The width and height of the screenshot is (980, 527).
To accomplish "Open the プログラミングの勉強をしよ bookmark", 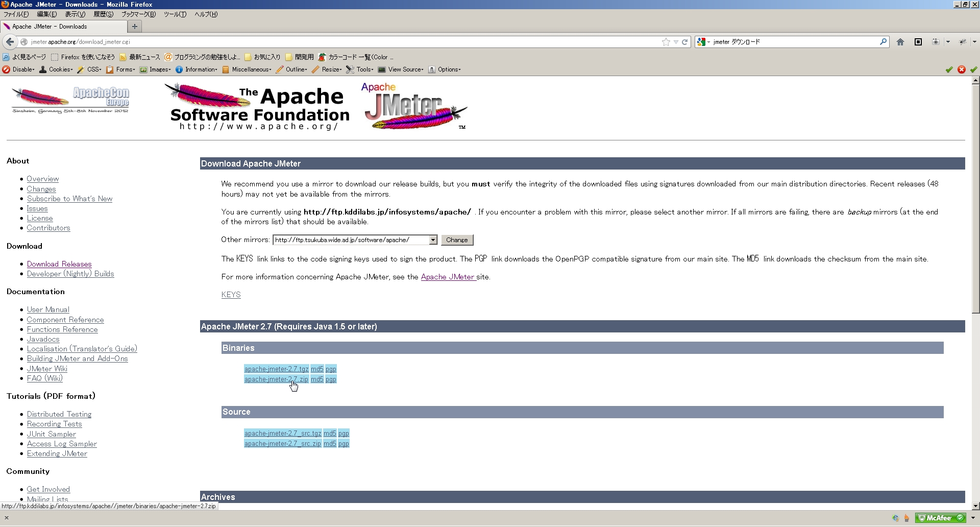I will pyautogui.click(x=202, y=57).
